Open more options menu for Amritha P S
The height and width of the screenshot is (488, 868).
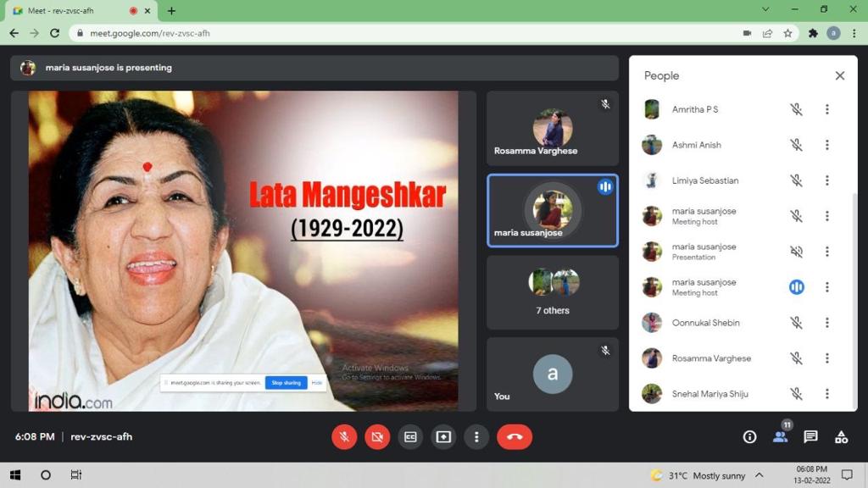(826, 109)
